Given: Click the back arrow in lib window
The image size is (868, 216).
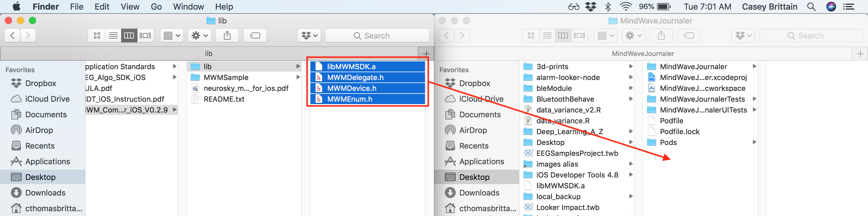Looking at the screenshot, I should coord(12,36).
